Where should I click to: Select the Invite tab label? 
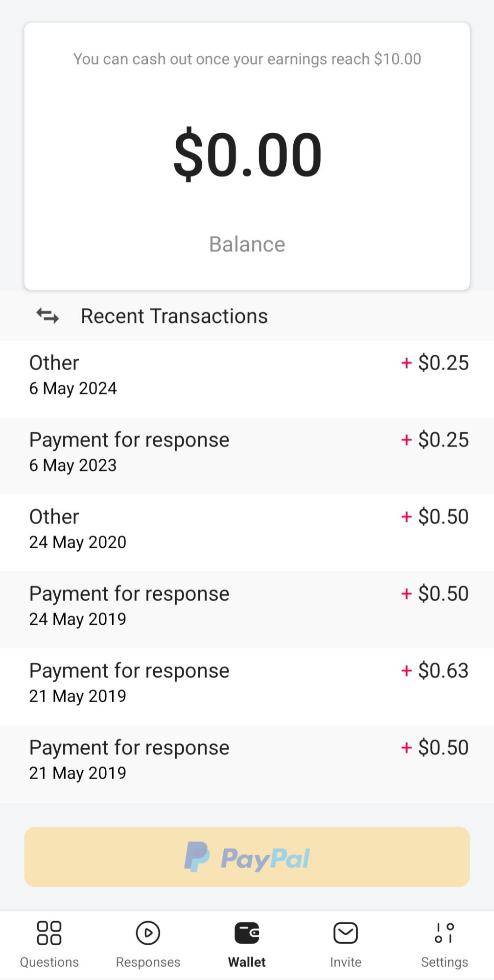(x=346, y=962)
